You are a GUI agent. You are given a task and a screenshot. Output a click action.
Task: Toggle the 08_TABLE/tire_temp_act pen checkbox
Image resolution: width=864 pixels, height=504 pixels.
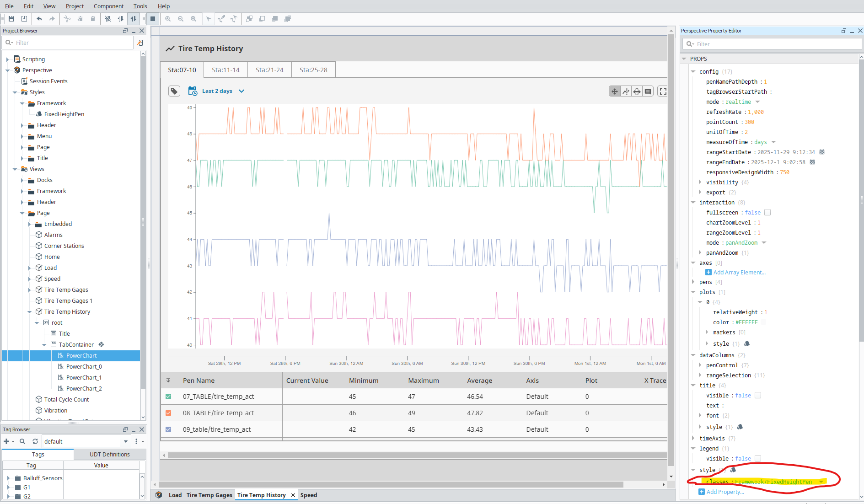tap(168, 413)
